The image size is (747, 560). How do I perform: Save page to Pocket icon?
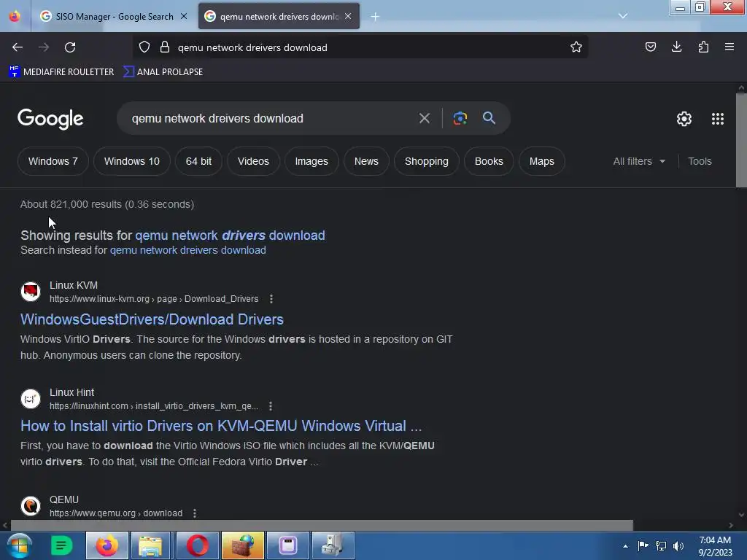[650, 47]
